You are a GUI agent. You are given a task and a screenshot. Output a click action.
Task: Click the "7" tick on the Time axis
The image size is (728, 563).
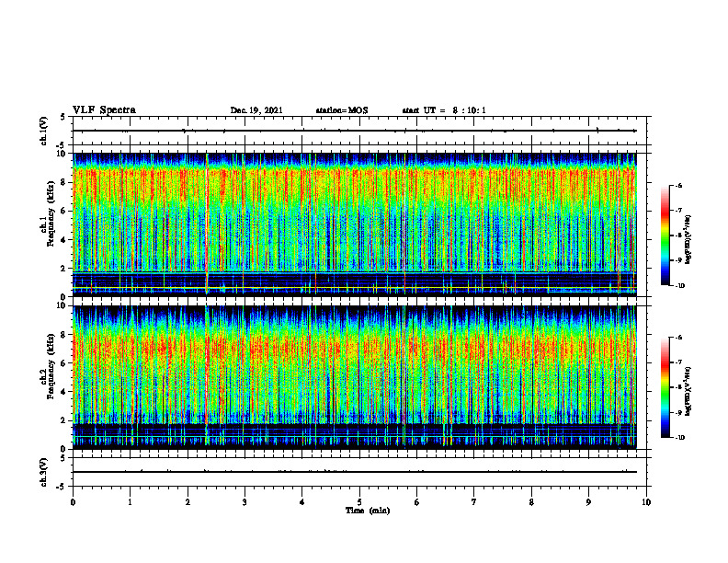(474, 502)
